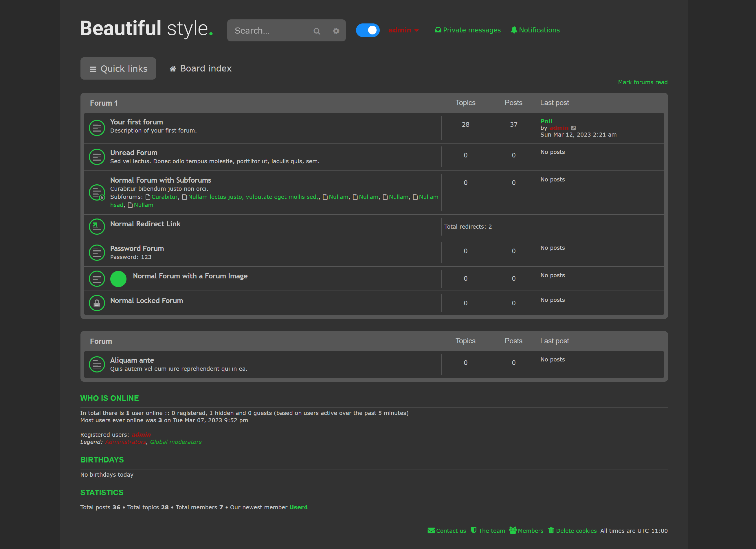Open the Forum 1 category heading
This screenshot has height=549, width=756.
[104, 103]
